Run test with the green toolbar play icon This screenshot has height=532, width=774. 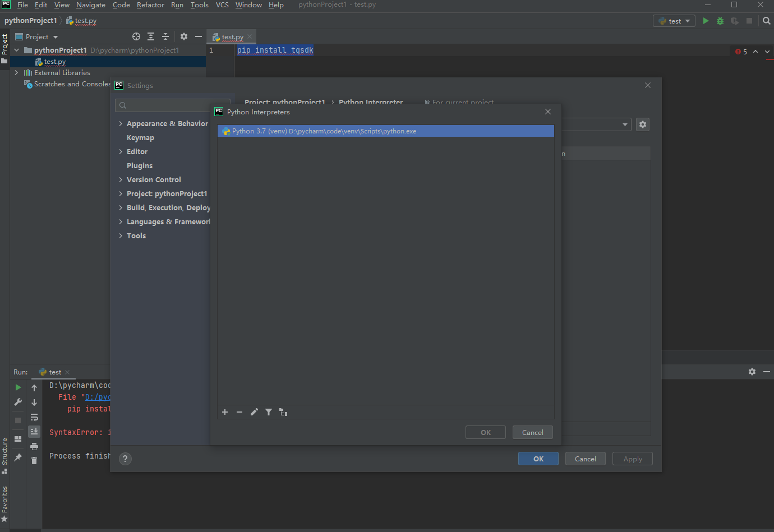(706, 21)
